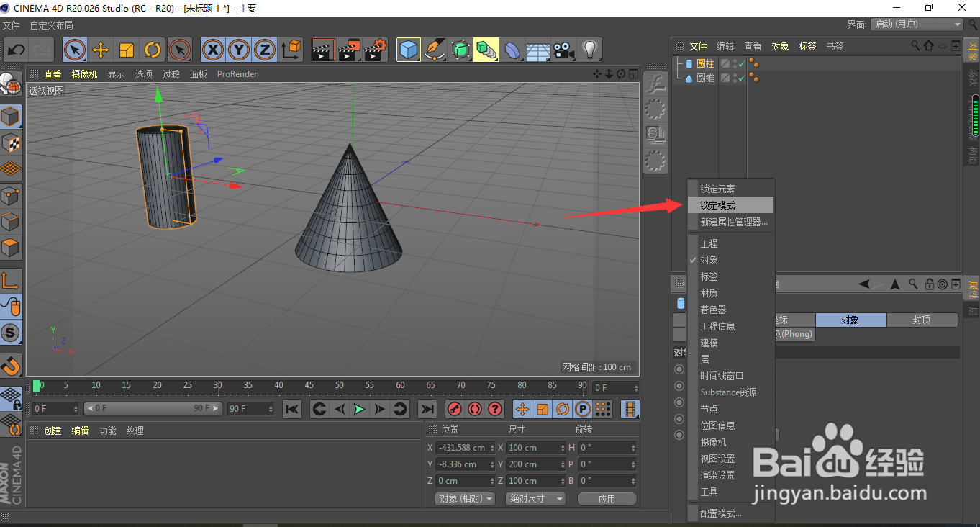This screenshot has width=980, height=527.
Task: Toggle the green enable check of 圆锥
Action: pyautogui.click(x=741, y=78)
